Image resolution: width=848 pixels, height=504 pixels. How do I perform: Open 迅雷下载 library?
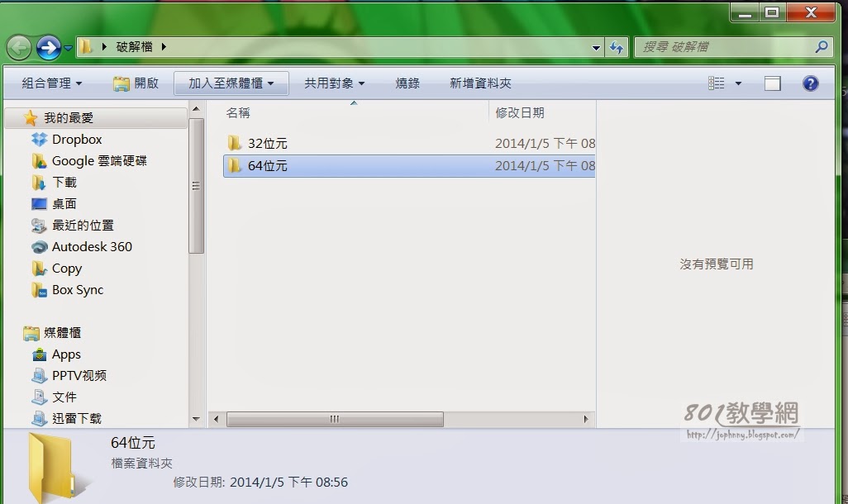click(77, 418)
